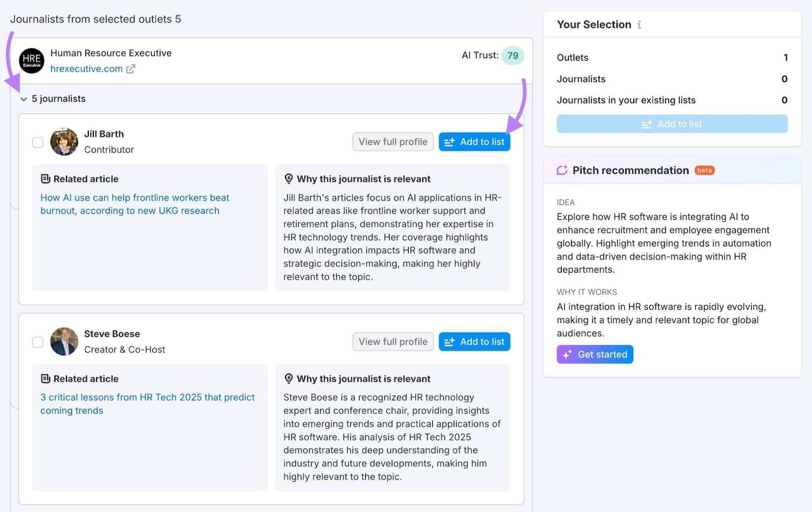View full profile for Jill Barth
The width and height of the screenshot is (812, 512).
pyautogui.click(x=393, y=142)
